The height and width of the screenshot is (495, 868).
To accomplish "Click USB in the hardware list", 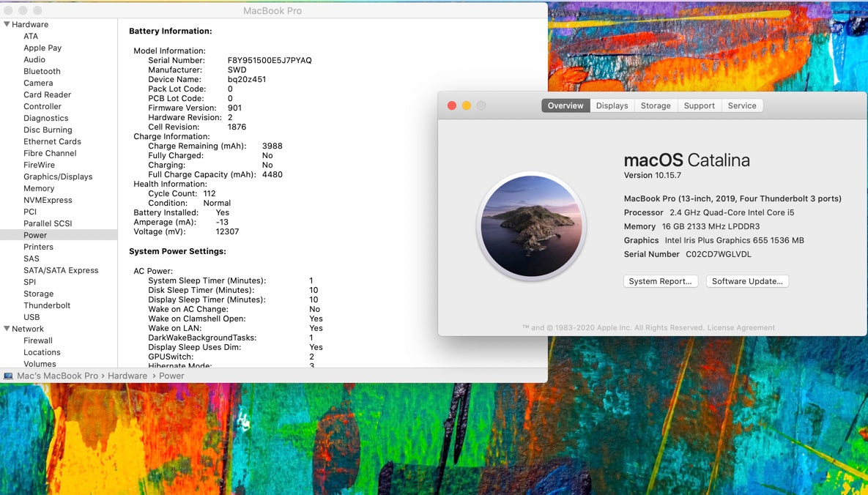I will (x=31, y=317).
